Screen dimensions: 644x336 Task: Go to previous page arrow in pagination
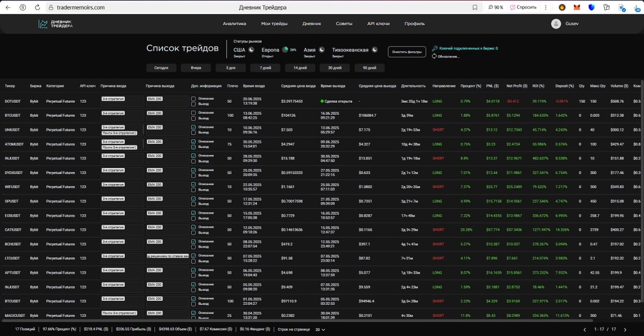[x=585, y=330]
